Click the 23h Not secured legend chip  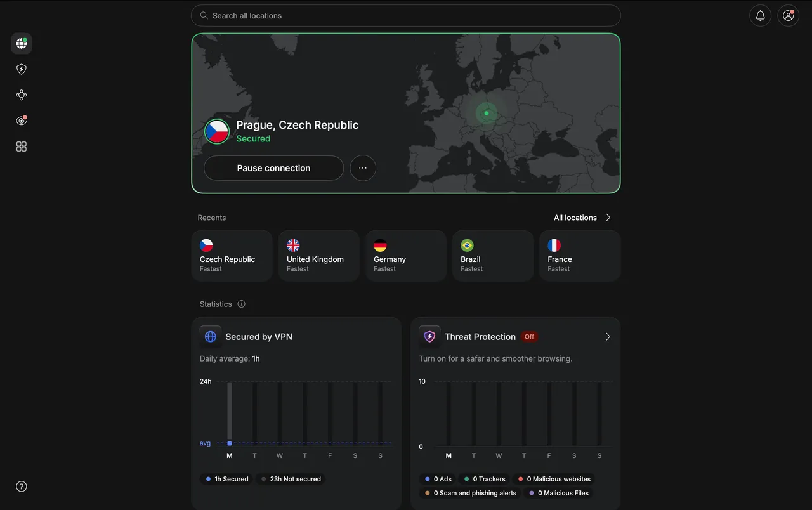(x=291, y=479)
